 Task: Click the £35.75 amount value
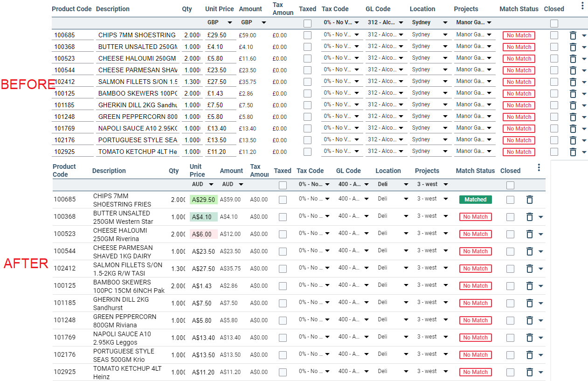pos(248,82)
